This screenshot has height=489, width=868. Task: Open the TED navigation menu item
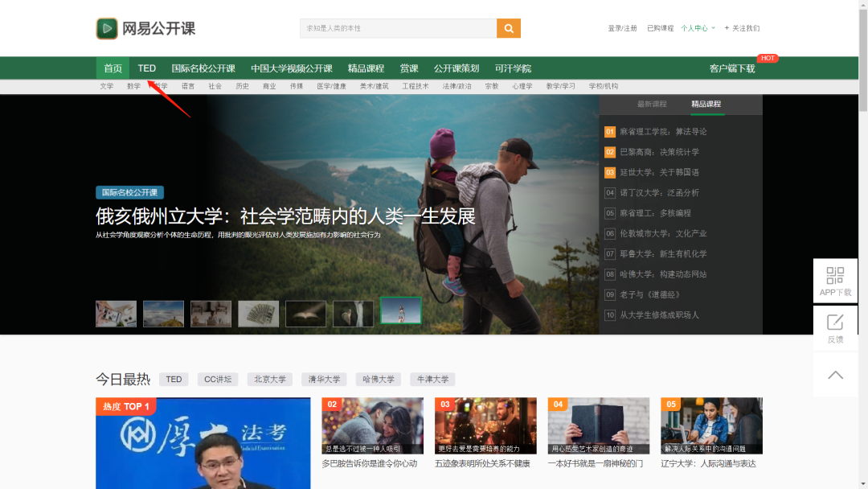[x=147, y=68]
